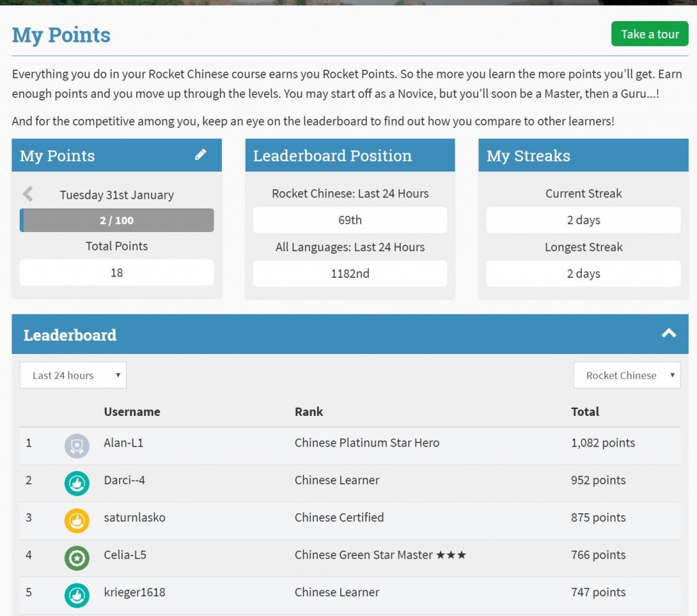This screenshot has height=616, width=697.
Task: Click the 747 points total
Action: click(x=598, y=592)
